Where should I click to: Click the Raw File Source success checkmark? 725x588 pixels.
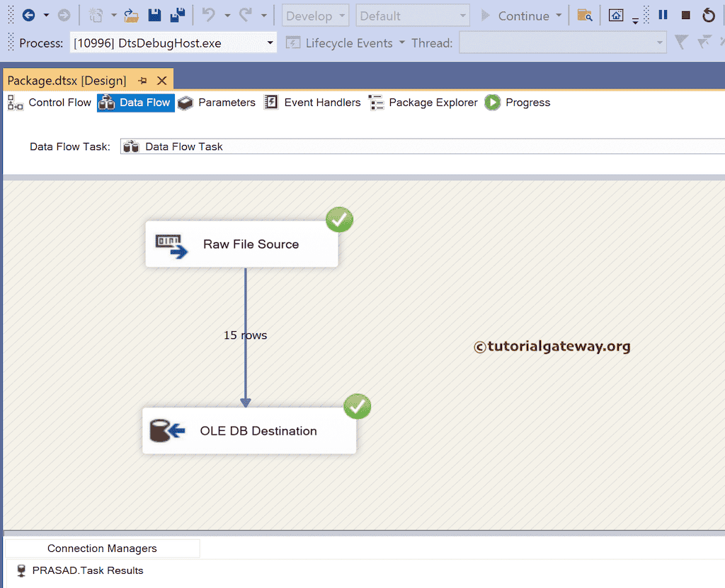[x=339, y=219]
